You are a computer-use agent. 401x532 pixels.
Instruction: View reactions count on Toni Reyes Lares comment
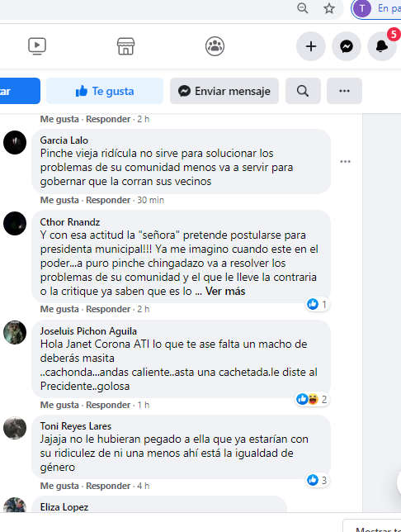(x=318, y=481)
